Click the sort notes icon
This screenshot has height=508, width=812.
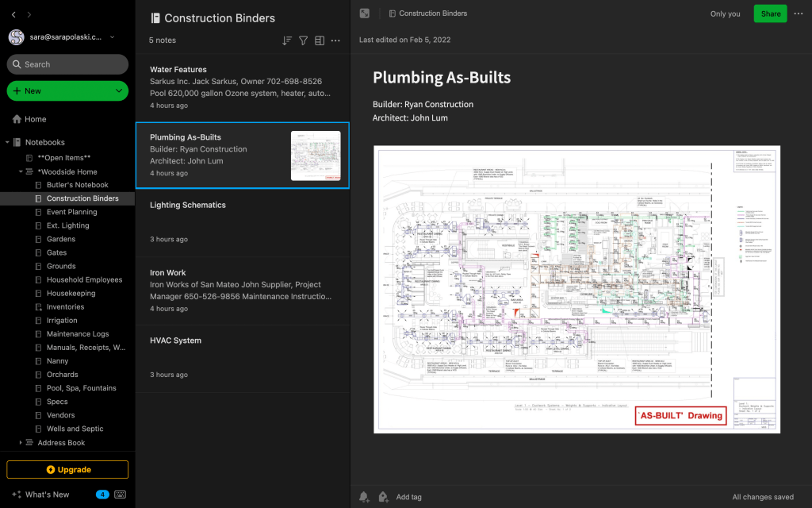point(287,40)
